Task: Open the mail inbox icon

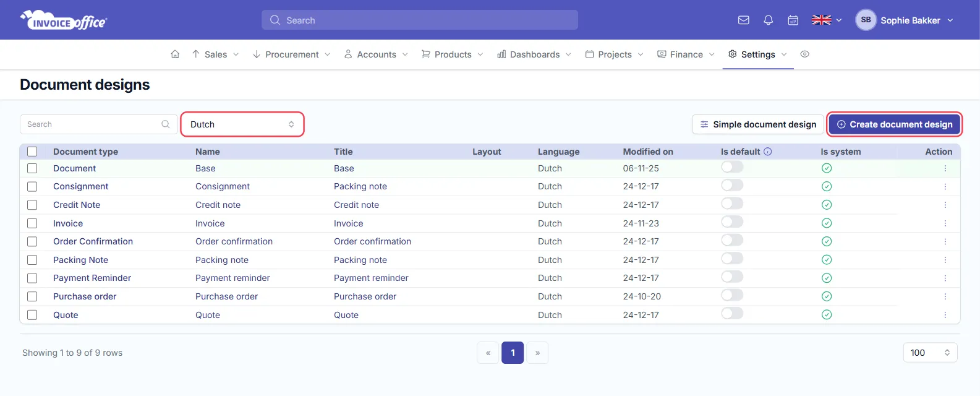Action: click(744, 20)
